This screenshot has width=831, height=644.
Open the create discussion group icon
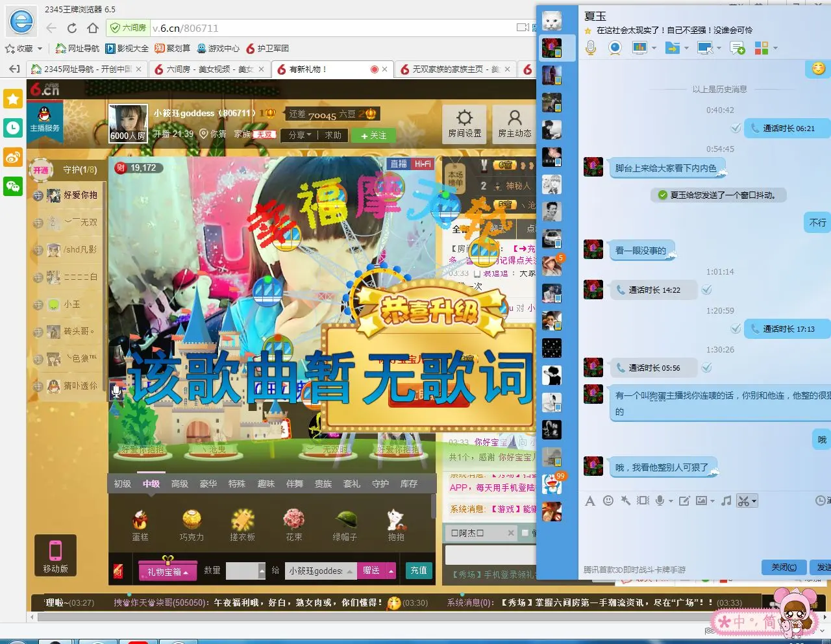(737, 47)
